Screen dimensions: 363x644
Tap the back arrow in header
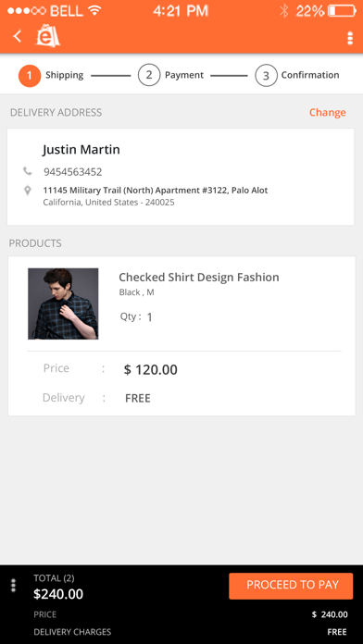pos(18,37)
